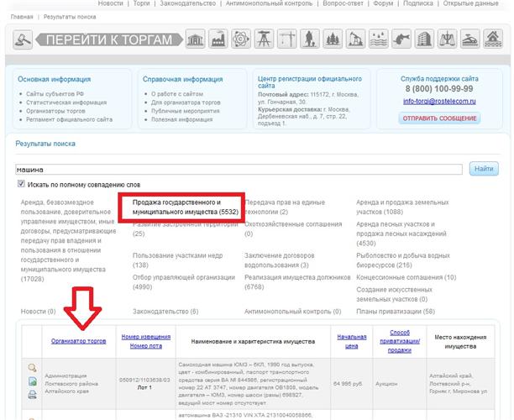Select 'Продажа государственного и муниципального имущества' category

tap(178, 207)
